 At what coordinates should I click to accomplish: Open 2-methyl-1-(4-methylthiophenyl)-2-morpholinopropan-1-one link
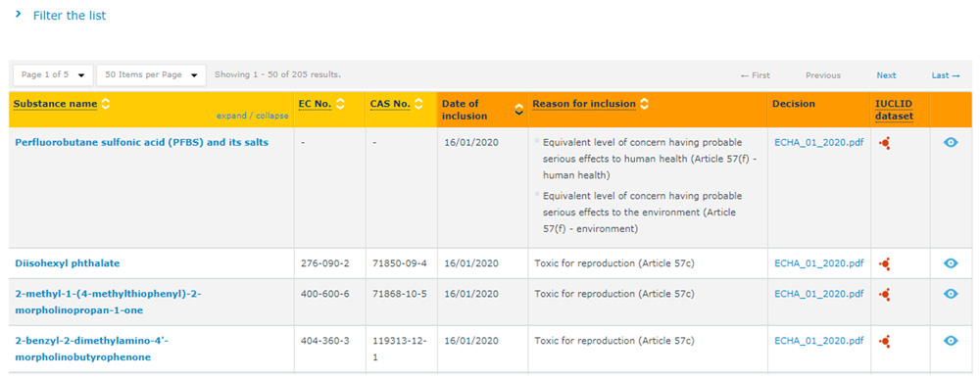pos(108,302)
